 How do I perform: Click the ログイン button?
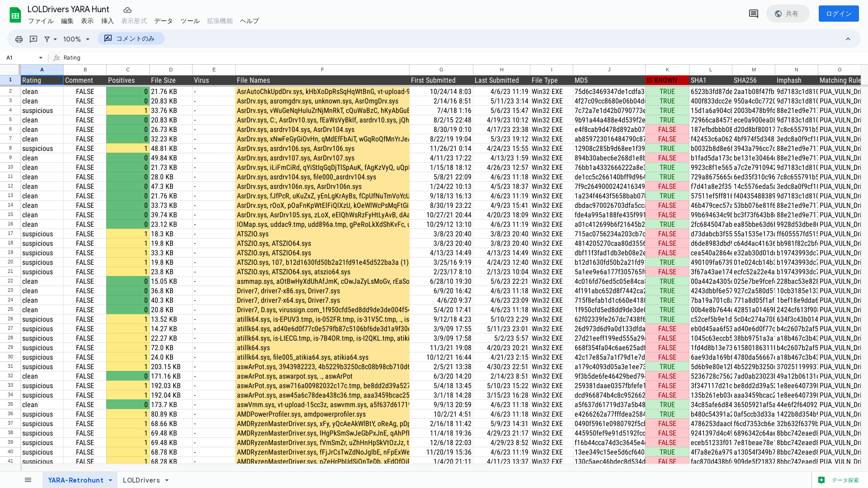coord(839,14)
